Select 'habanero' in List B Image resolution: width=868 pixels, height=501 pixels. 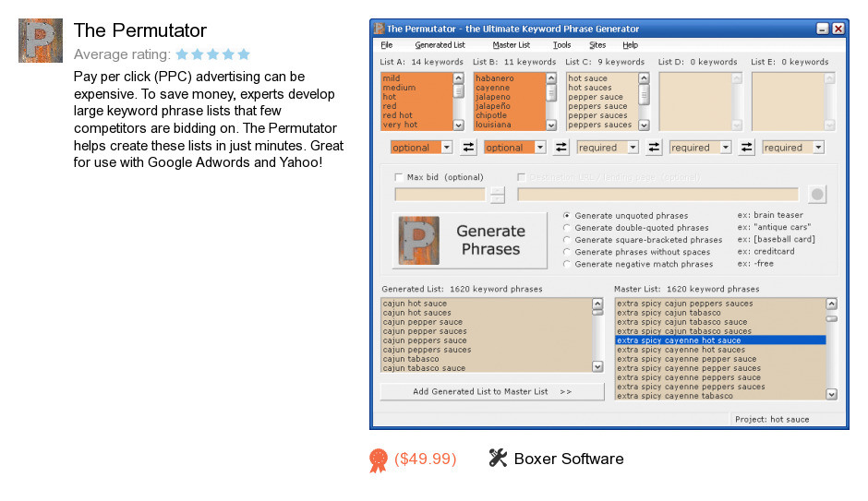(x=494, y=78)
